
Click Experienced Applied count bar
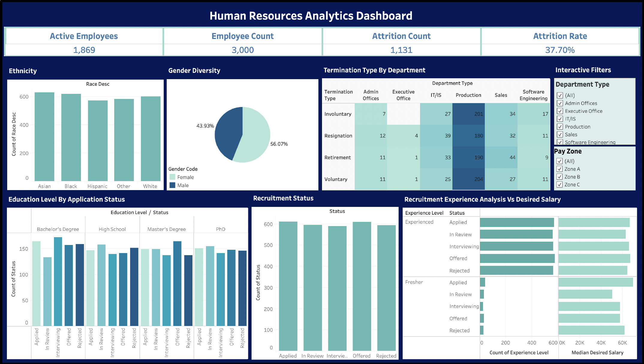coord(517,222)
